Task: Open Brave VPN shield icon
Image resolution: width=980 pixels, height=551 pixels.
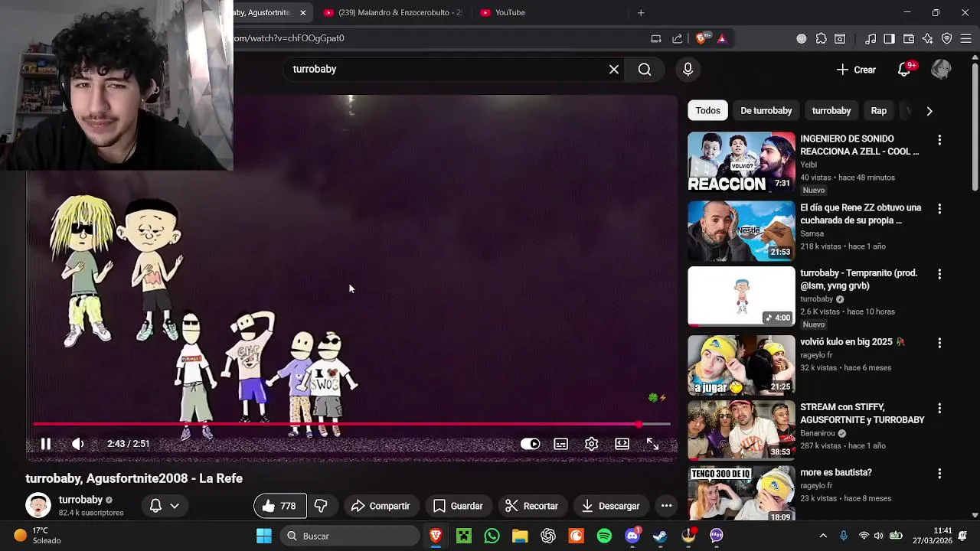Action: tap(947, 38)
